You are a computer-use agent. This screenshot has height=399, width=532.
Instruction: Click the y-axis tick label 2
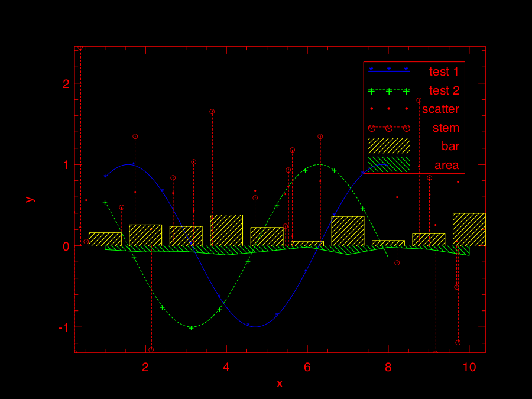click(x=66, y=84)
